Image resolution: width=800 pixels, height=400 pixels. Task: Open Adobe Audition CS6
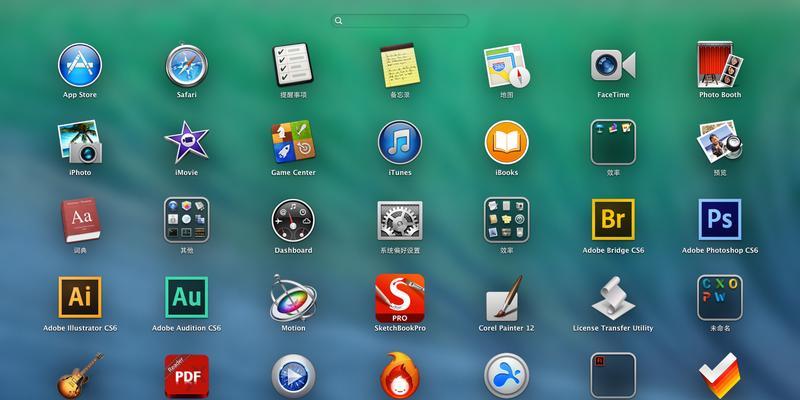click(x=186, y=297)
